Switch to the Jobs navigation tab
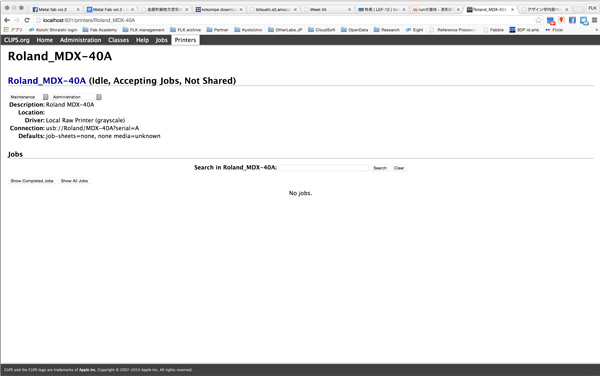 [161, 40]
